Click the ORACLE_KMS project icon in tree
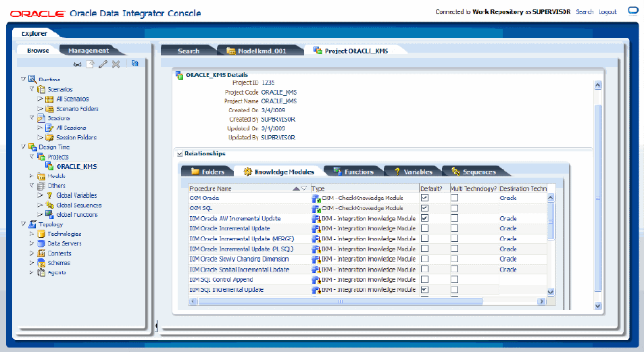Image resolution: width=644 pixels, height=352 pixels. pyautogui.click(x=49, y=166)
